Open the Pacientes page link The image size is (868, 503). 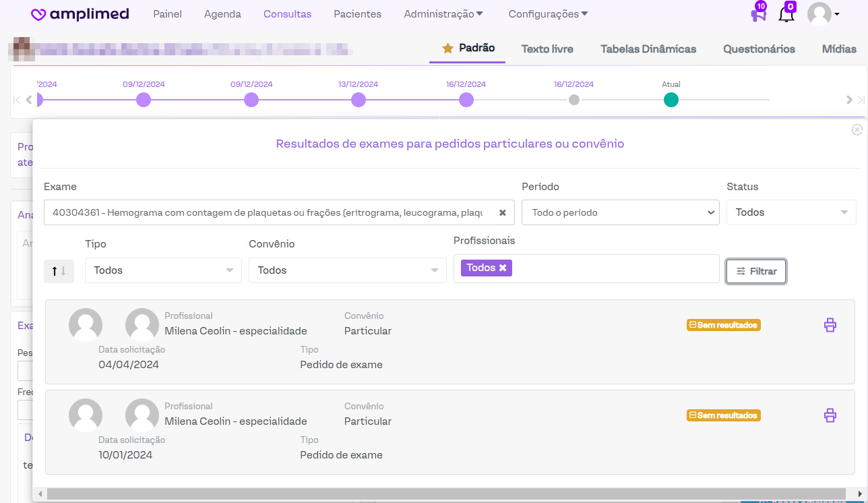point(357,14)
